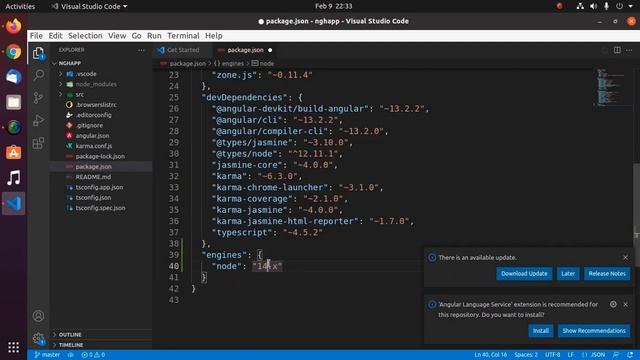The image size is (640, 360).
Task: Click the Synchronize Changes cloud icon
Action: (x=71, y=355)
